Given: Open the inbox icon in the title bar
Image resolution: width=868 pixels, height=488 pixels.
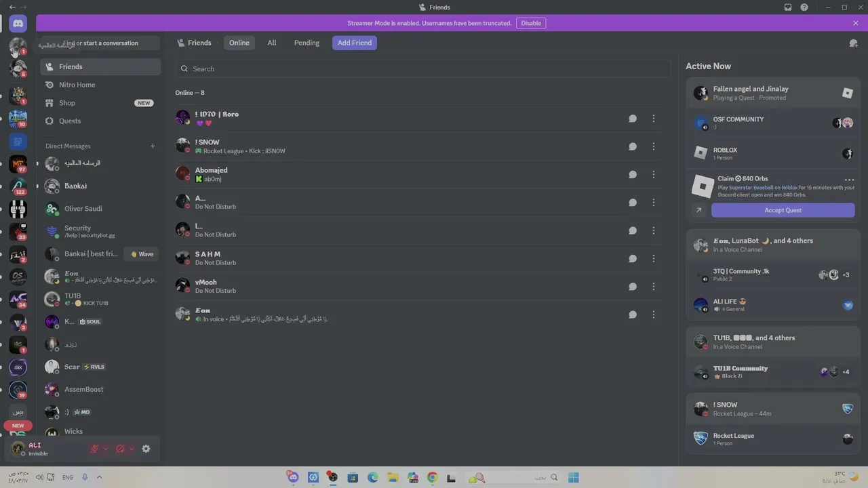Looking at the screenshot, I should [788, 7].
